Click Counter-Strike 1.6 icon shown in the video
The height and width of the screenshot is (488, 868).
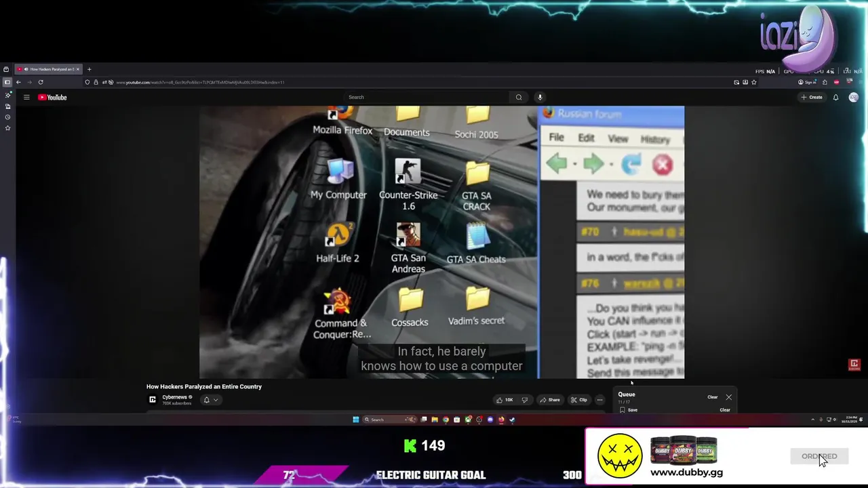(408, 185)
